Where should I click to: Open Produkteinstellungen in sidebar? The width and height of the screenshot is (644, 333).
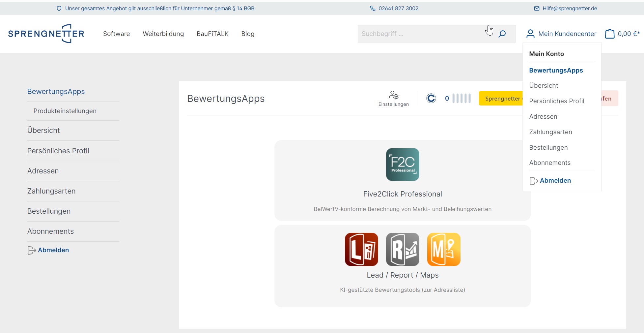pos(65,111)
